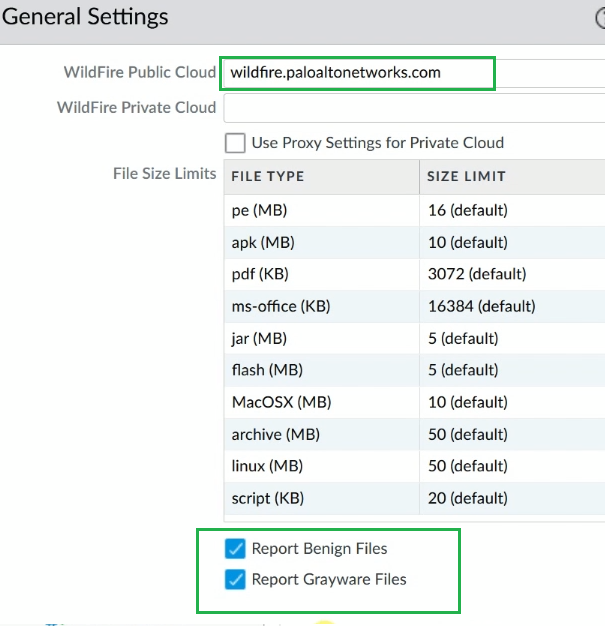Select the jar (MB) size limit cell

click(512, 339)
